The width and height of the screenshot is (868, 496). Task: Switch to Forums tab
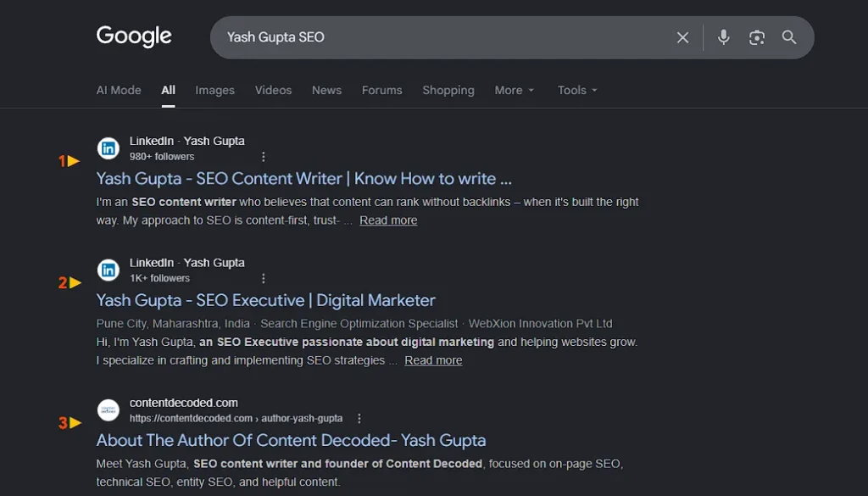pos(382,90)
